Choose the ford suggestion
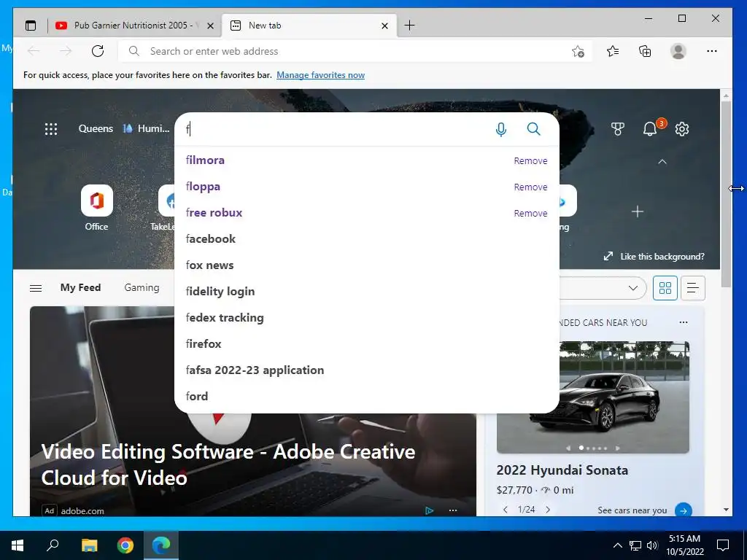This screenshot has height=560, width=747. (366, 396)
